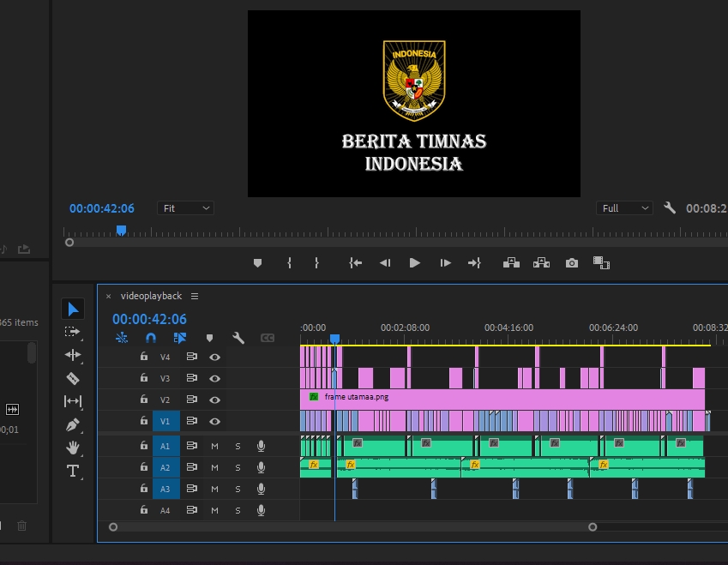Solo track A1

[x=238, y=446]
